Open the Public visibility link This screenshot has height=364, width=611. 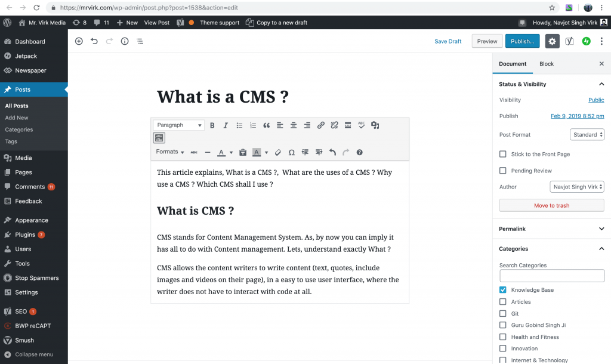(x=596, y=100)
